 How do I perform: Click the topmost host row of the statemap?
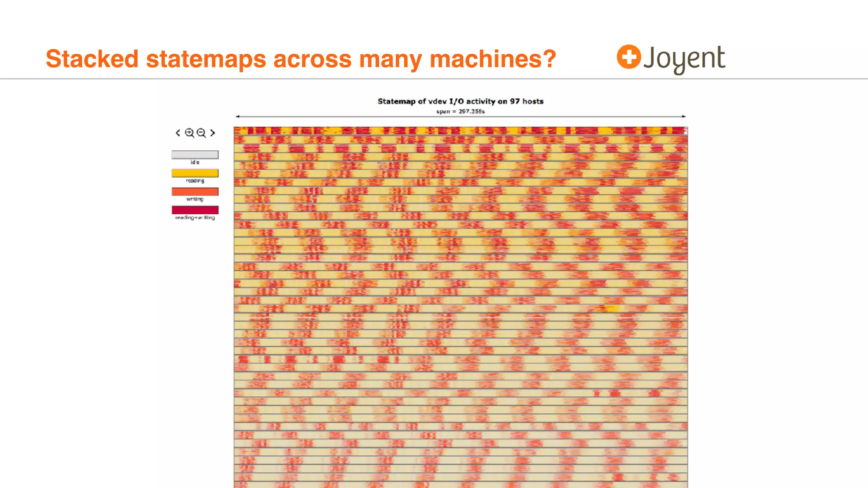[461, 131]
